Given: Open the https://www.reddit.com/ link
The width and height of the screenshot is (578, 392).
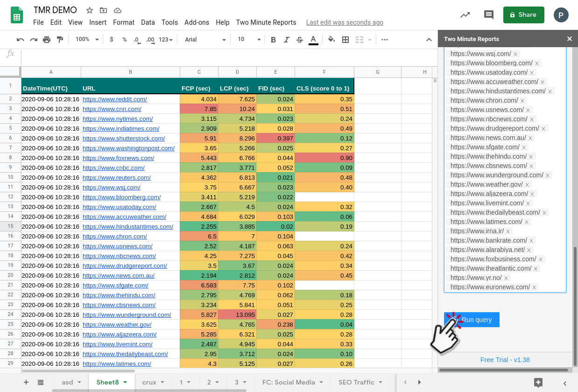Looking at the screenshot, I should coord(115,99).
